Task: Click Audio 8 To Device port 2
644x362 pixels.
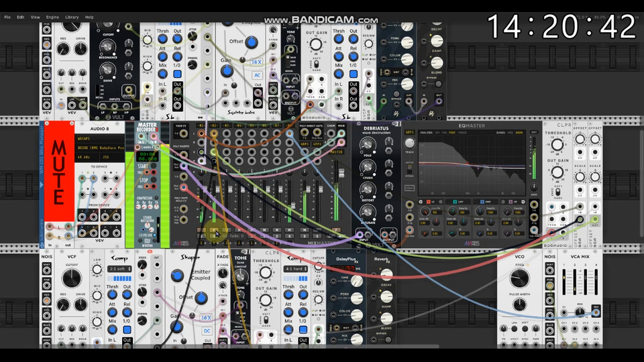Action: 94,179
